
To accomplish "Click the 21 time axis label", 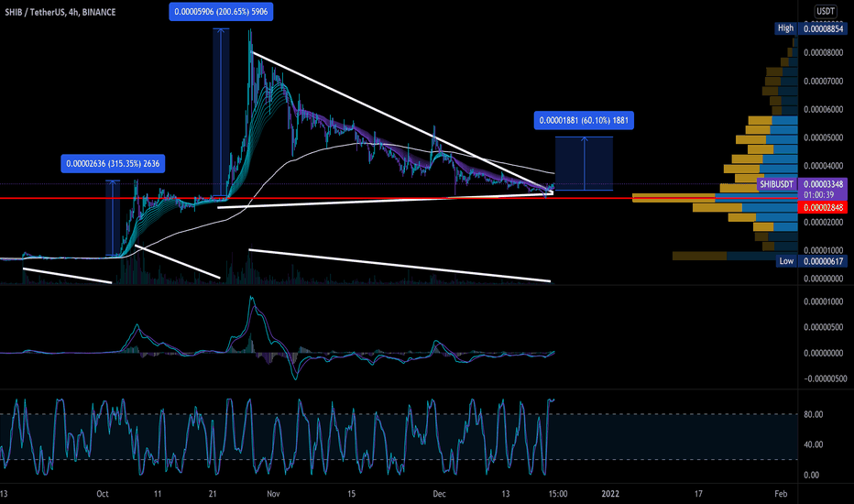I will pyautogui.click(x=213, y=494).
